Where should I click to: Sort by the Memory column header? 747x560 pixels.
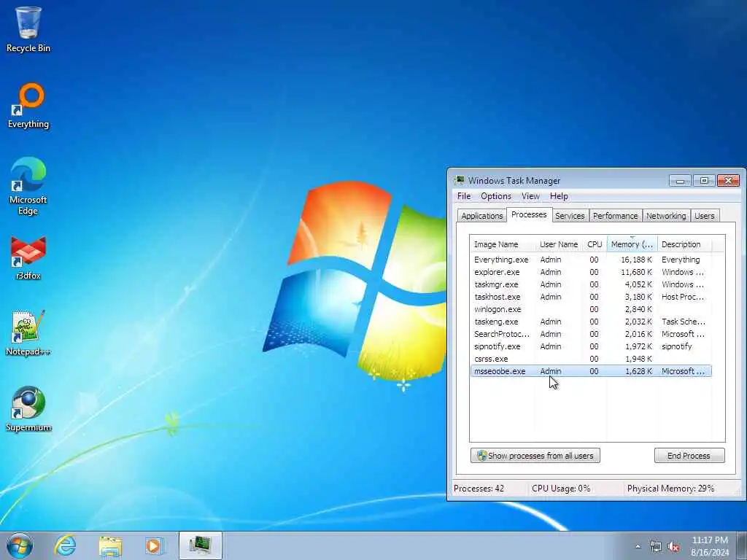(x=632, y=244)
